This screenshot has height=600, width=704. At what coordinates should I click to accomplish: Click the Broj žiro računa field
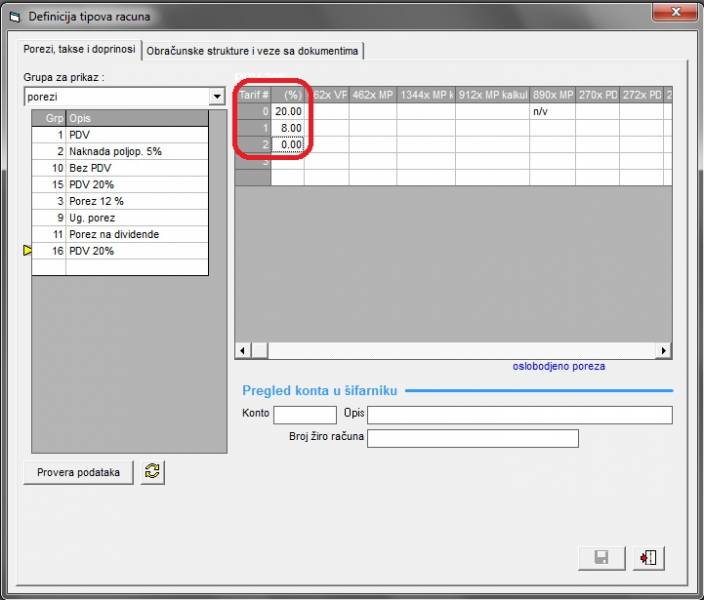coord(473,438)
